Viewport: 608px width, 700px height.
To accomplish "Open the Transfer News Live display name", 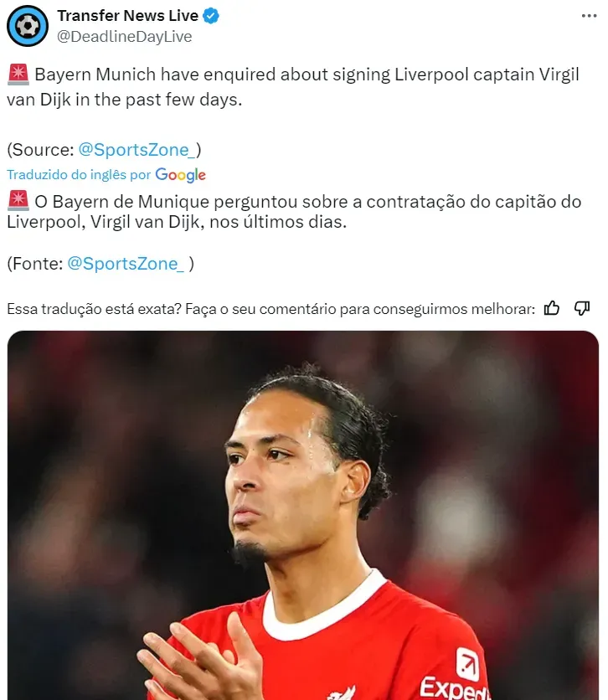I will pyautogui.click(x=127, y=16).
